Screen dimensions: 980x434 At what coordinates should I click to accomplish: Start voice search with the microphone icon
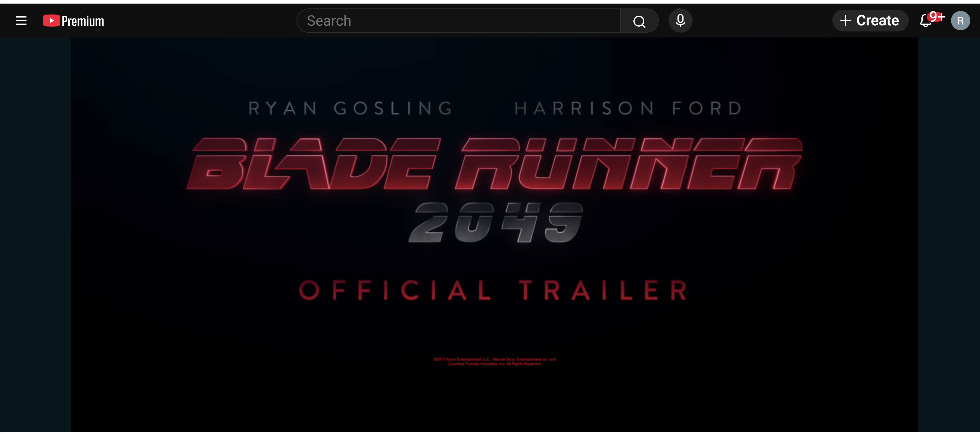point(680,21)
